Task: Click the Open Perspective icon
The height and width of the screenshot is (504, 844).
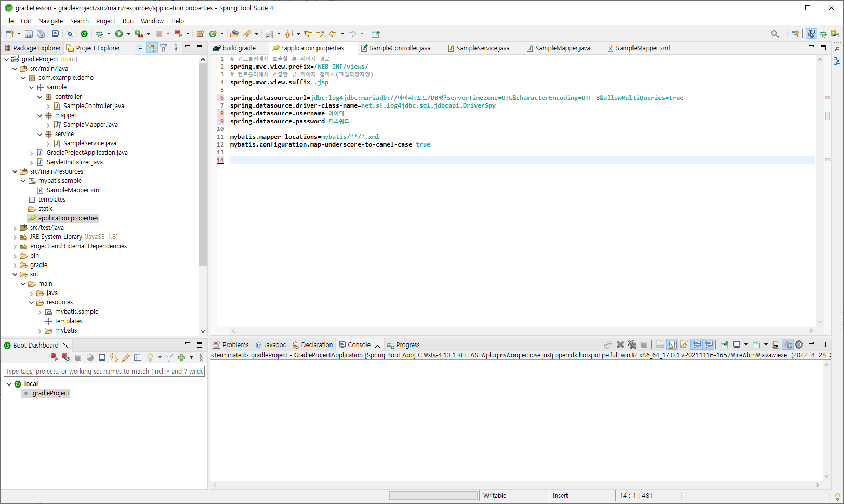Action: click(795, 34)
